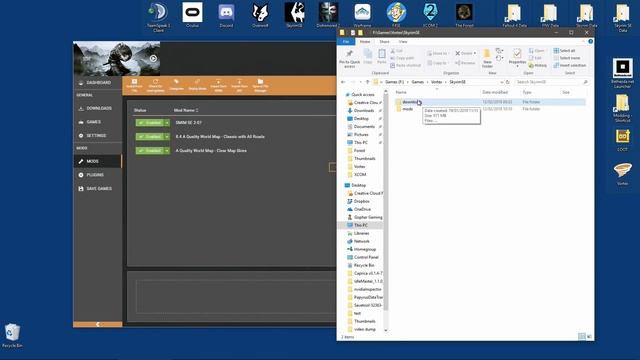Collapse the Vortex sidebar with the arrow

coord(98,324)
